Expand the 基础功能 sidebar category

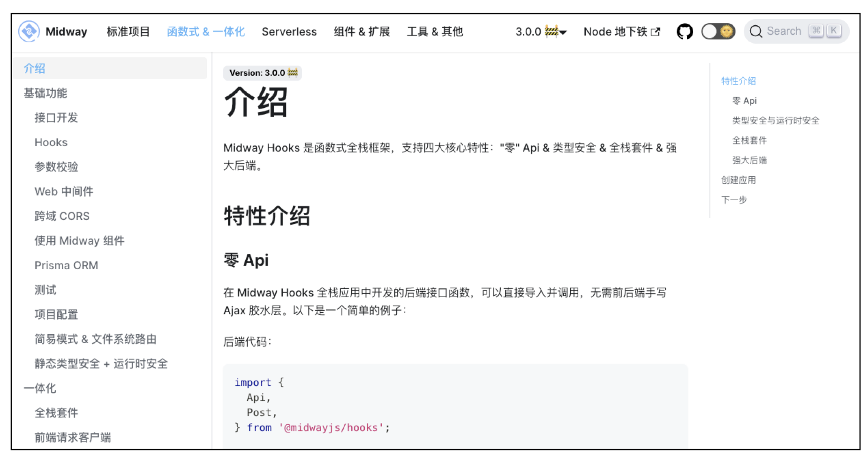[45, 93]
